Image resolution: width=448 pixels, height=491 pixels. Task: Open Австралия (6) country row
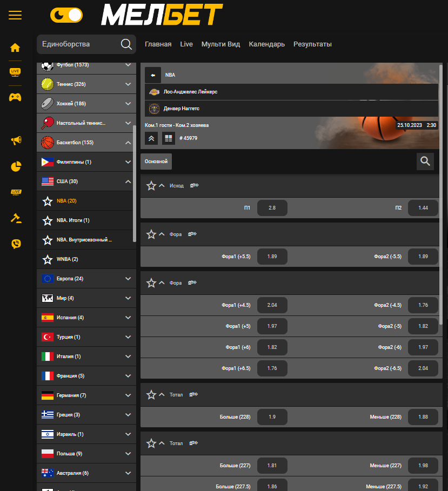click(86, 473)
